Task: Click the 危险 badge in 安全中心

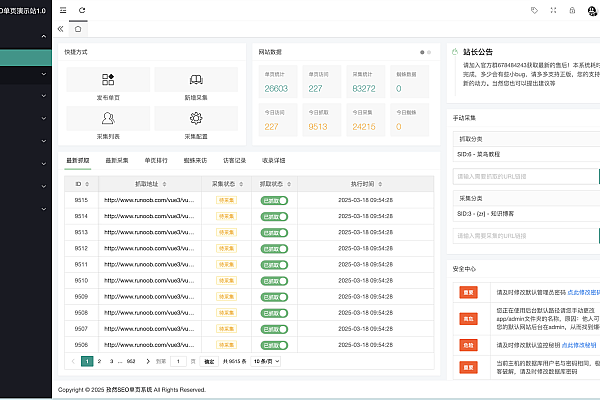Action: pos(468,345)
